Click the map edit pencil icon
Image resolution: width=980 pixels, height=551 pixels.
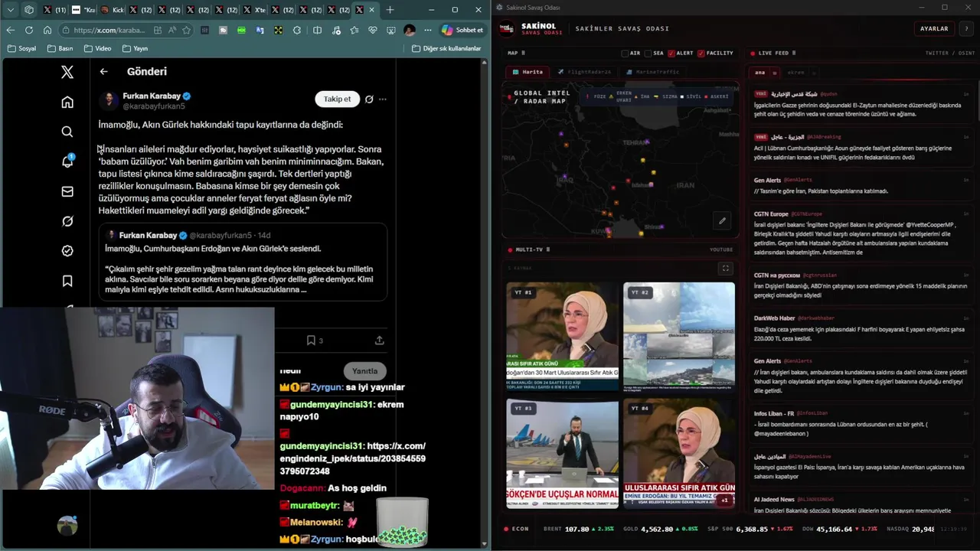click(722, 221)
